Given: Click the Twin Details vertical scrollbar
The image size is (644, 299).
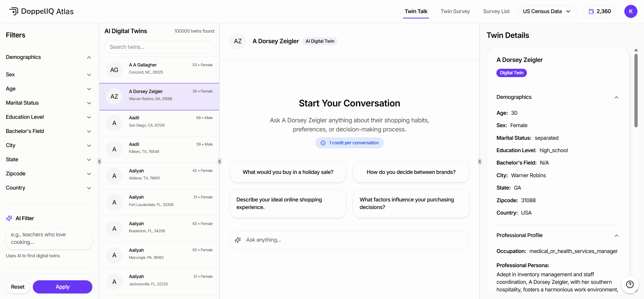Looking at the screenshot, I should point(636,91).
